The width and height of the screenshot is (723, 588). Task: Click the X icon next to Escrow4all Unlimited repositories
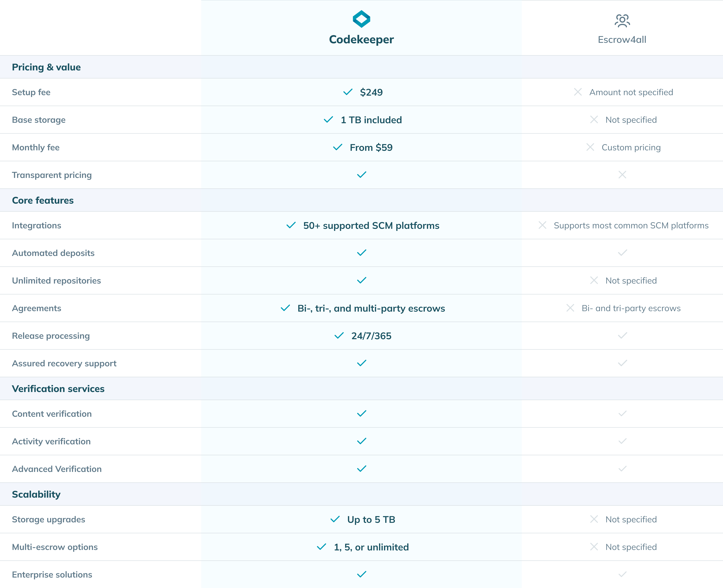[x=593, y=280]
